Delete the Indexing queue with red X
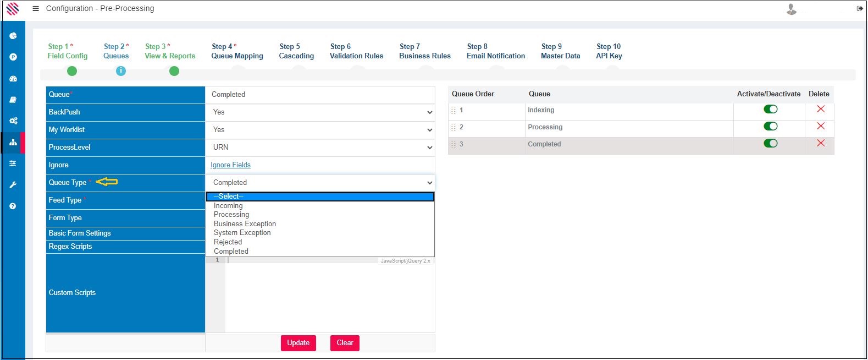 (820, 109)
